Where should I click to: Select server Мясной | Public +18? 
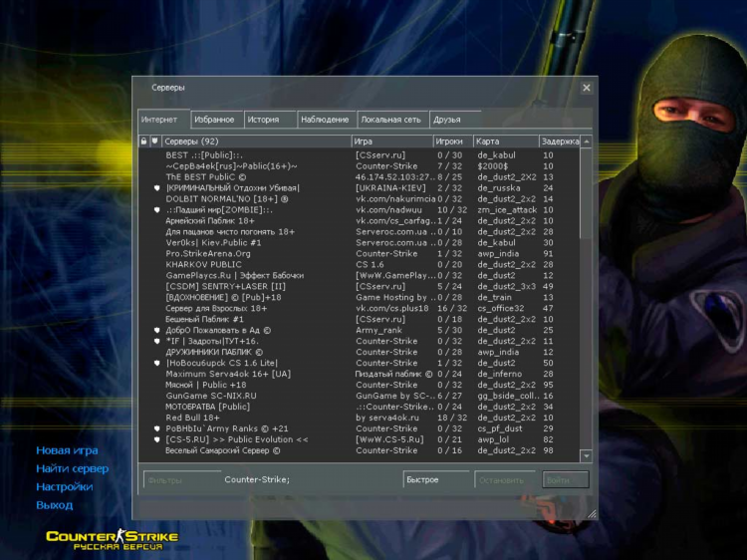pos(360,386)
